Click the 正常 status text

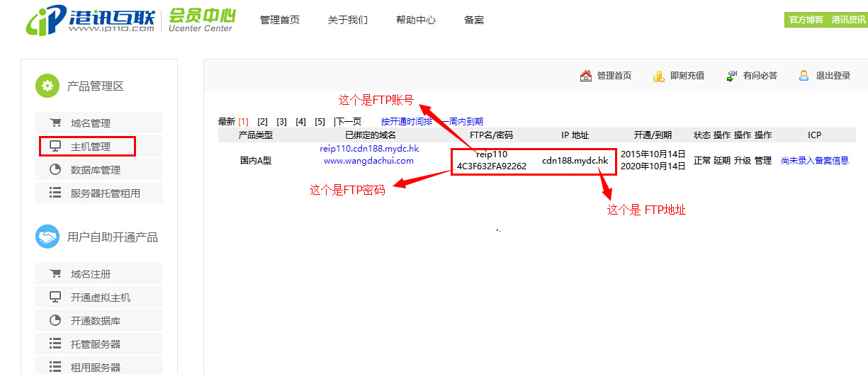pyautogui.click(x=701, y=161)
